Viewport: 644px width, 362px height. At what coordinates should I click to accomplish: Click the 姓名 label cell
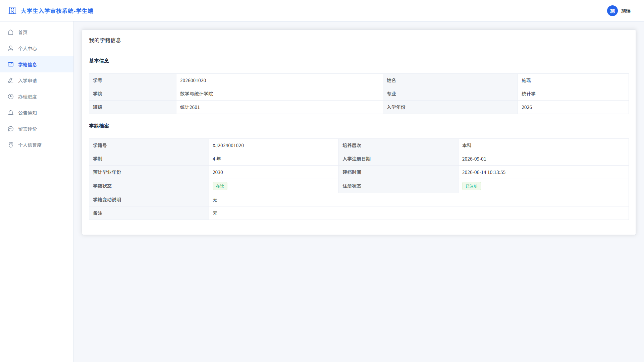(450, 80)
